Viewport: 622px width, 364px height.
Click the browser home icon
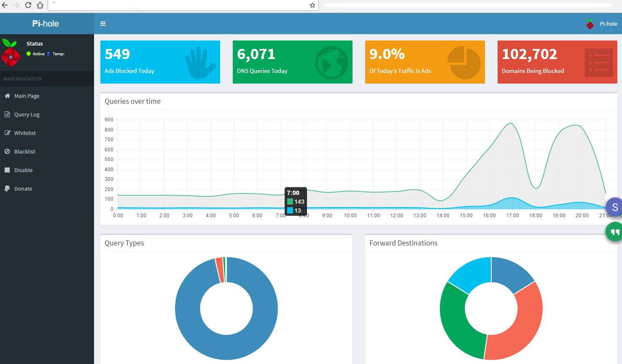pyautogui.click(x=40, y=5)
